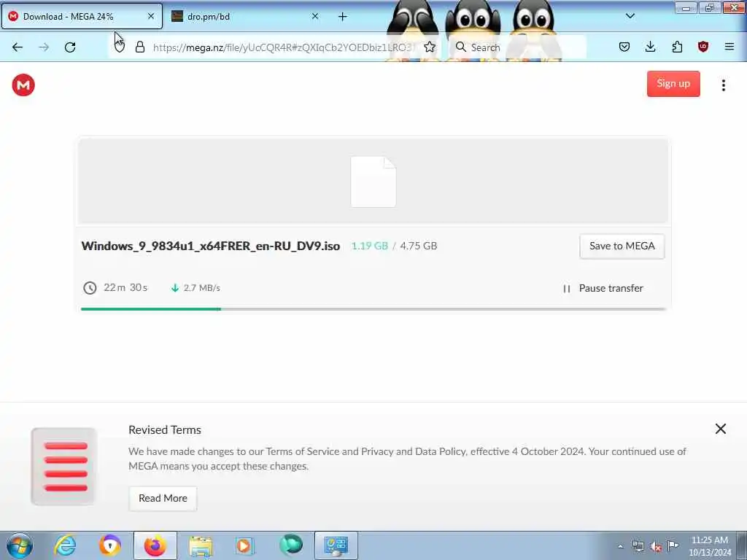The image size is (747, 560).
Task: Launch Internet Explorer from the taskbar
Action: (x=65, y=545)
